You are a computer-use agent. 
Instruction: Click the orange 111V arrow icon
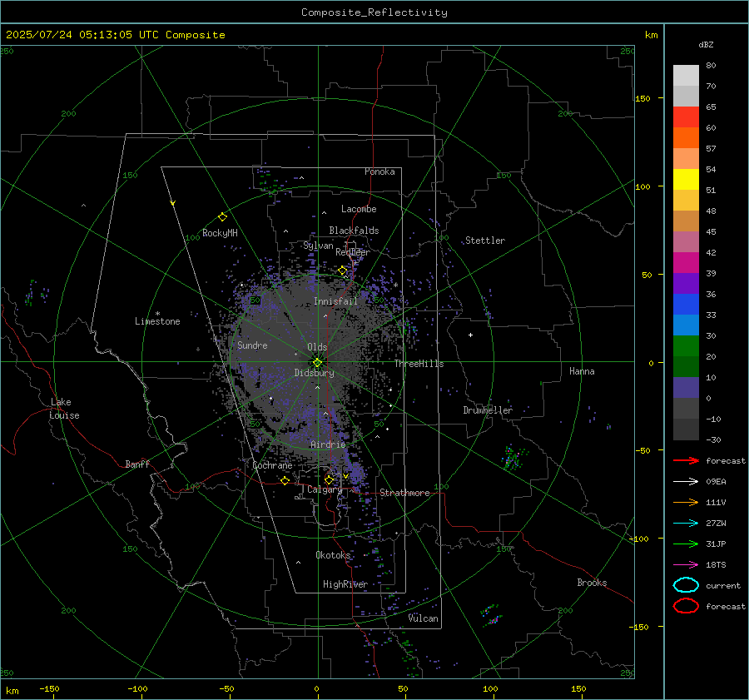coord(686,502)
